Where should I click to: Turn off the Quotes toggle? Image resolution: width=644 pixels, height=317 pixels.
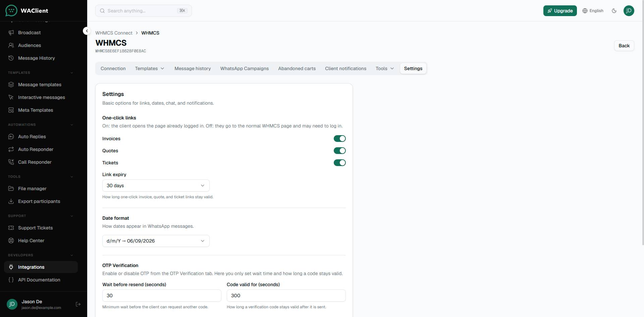(x=339, y=151)
